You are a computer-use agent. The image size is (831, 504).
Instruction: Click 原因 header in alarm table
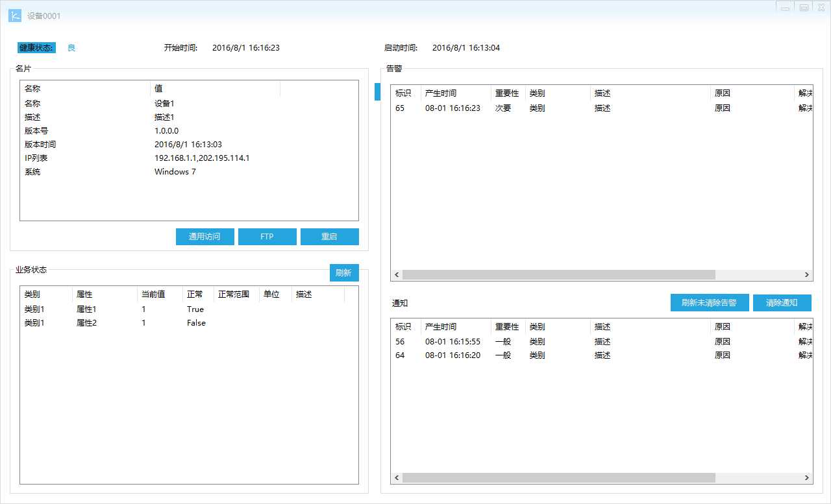tap(752, 93)
